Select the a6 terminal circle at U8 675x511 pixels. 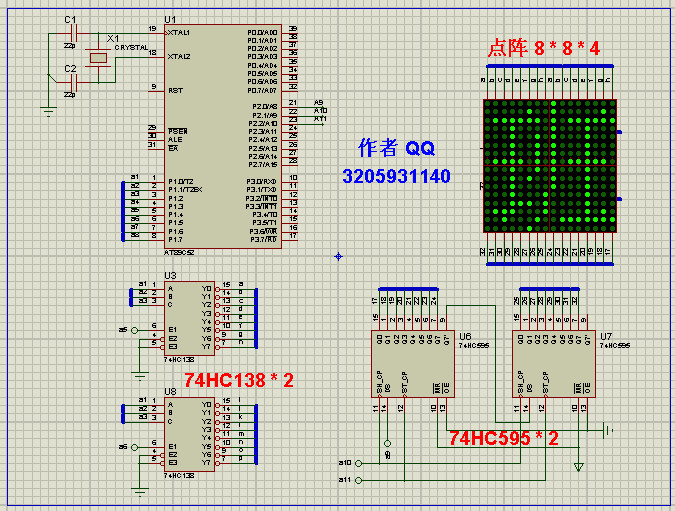click(134, 447)
